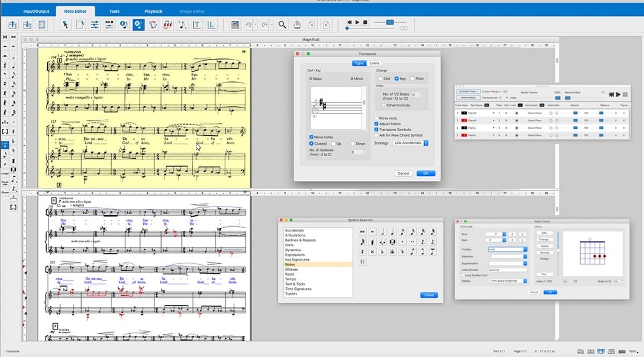Open the Limits tab in Transpose dialog
This screenshot has width=644, height=357.
click(x=374, y=63)
